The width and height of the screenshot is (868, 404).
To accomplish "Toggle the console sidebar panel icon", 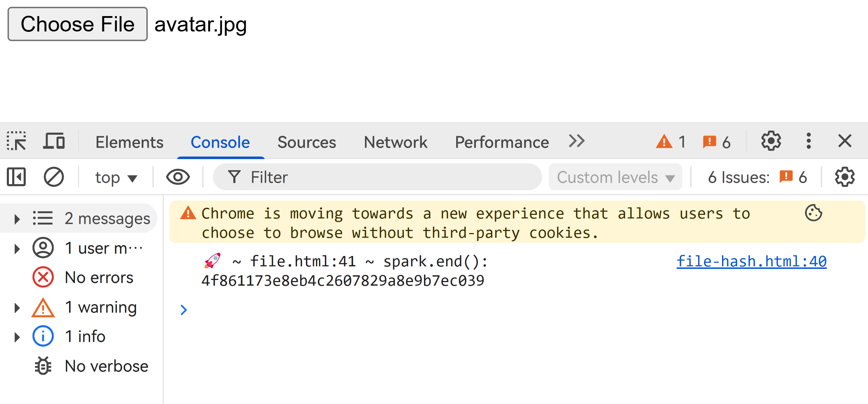I will pos(16,177).
